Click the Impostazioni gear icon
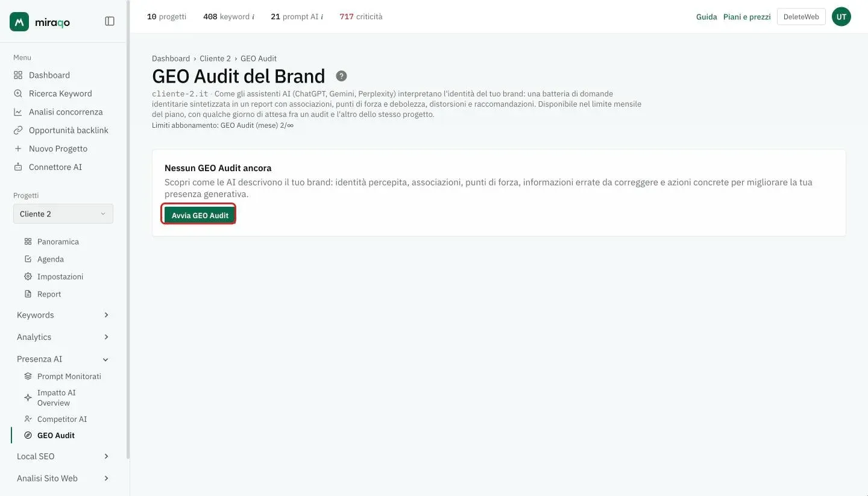 coord(28,277)
